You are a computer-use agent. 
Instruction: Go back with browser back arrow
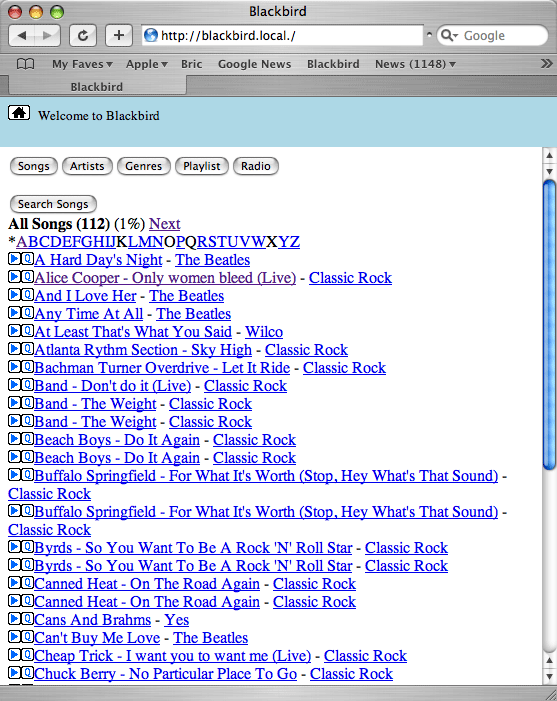tap(21, 35)
